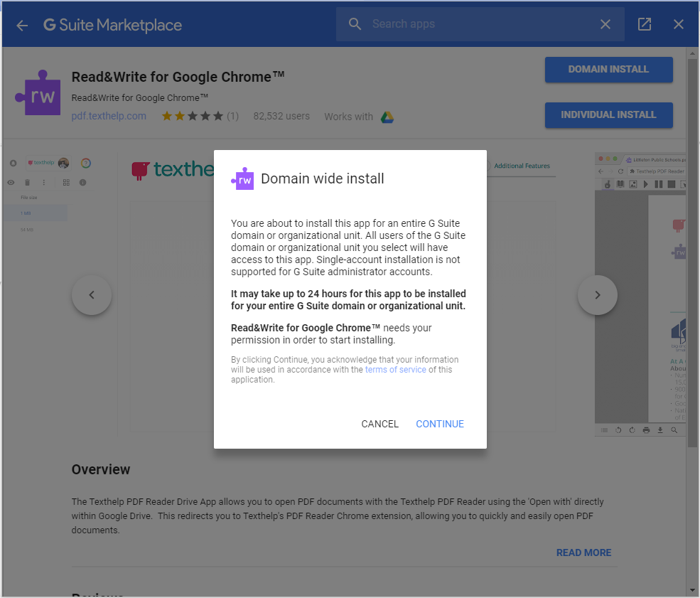Open the pdf.texthelp.com link
Image resolution: width=700 pixels, height=598 pixels.
109,116
